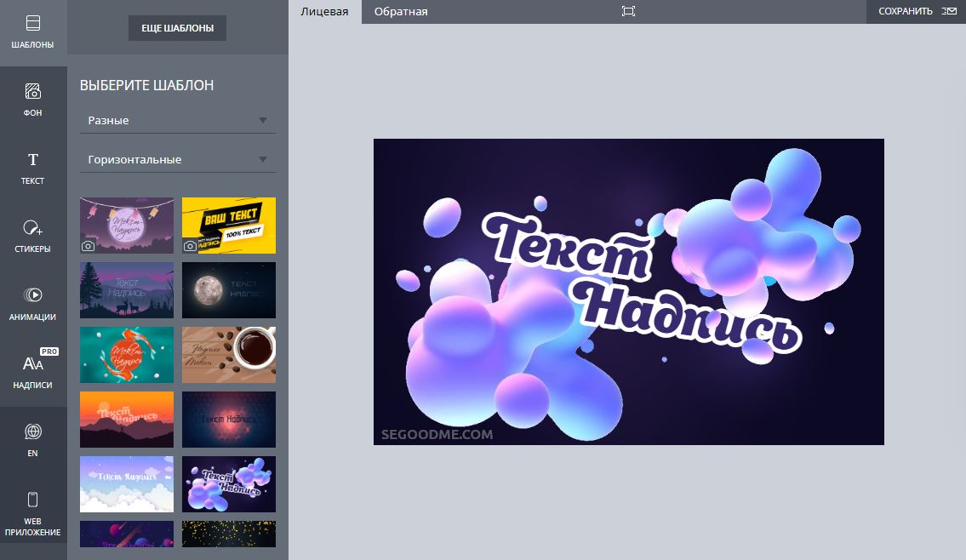This screenshot has height=560, width=966.
Task: Expand the Горизонтальные orientation dropdown
Action: (x=177, y=159)
